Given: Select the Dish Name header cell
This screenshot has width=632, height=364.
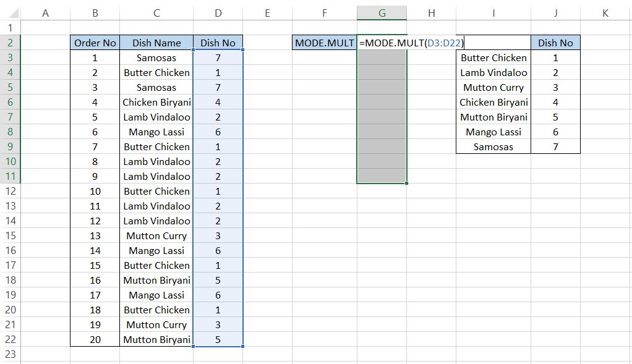Looking at the screenshot, I should coord(156,43).
